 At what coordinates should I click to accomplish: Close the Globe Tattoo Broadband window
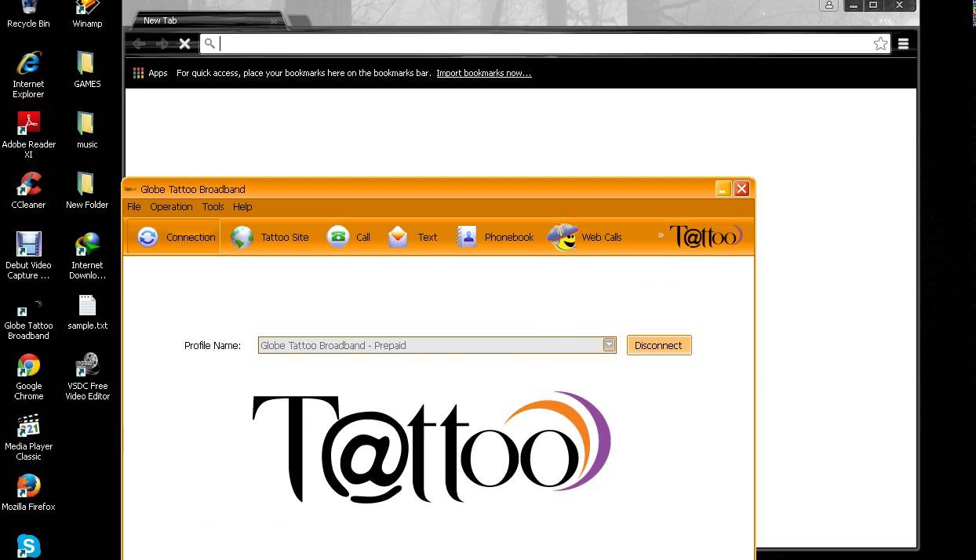742,188
